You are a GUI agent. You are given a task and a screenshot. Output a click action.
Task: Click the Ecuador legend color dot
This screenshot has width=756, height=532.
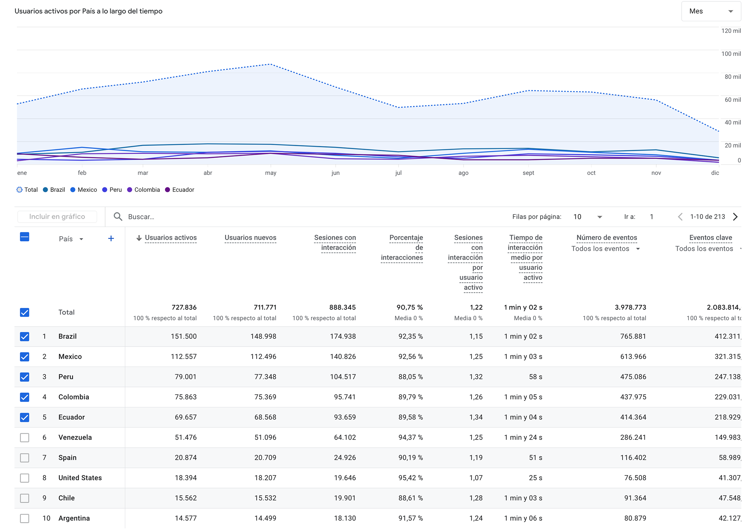[167, 190]
